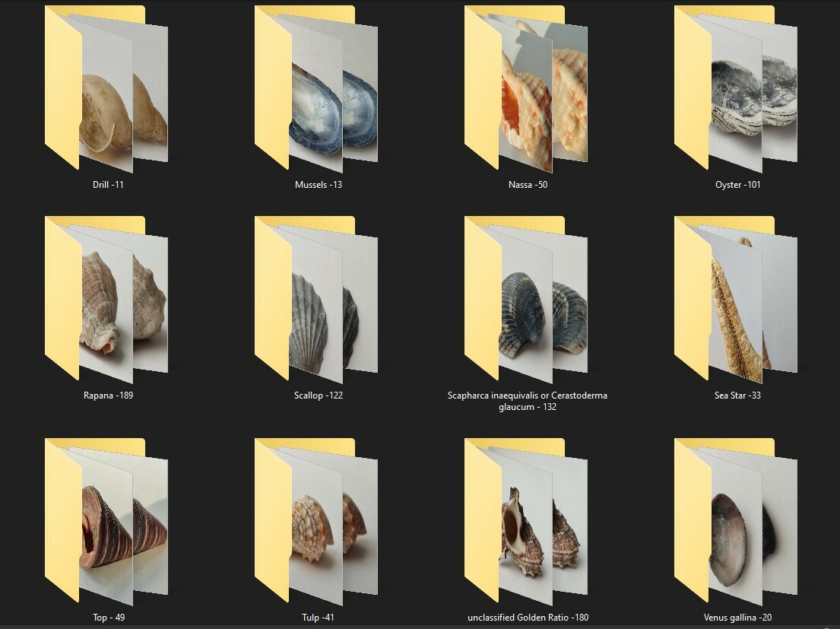Image resolution: width=840 pixels, height=629 pixels.
Task: Open the Scallop -122 folder
Action: [x=315, y=300]
